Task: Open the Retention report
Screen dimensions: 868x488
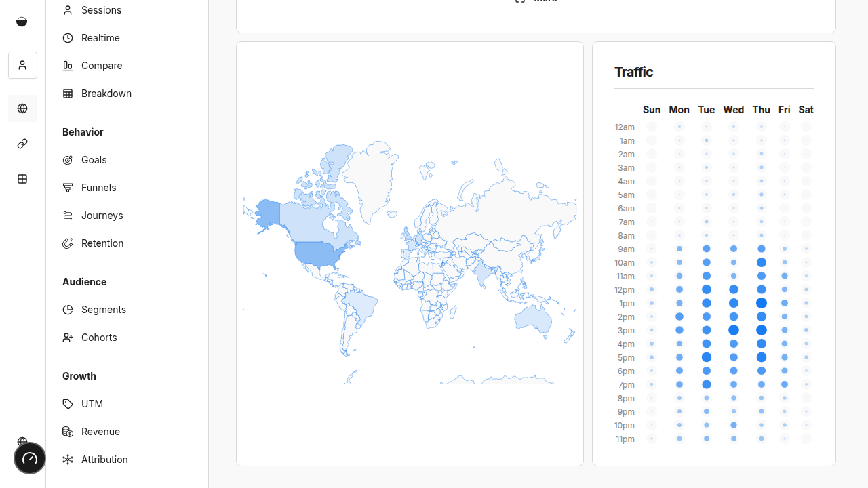Action: [x=102, y=243]
